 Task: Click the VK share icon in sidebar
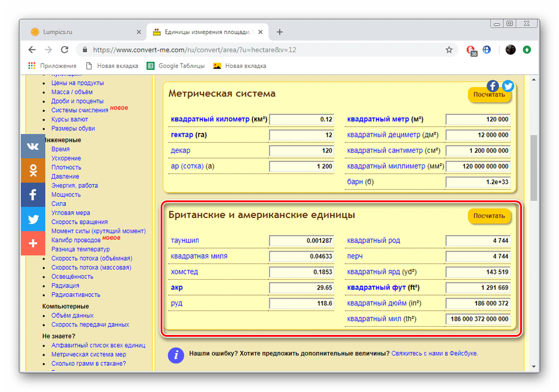(x=32, y=146)
